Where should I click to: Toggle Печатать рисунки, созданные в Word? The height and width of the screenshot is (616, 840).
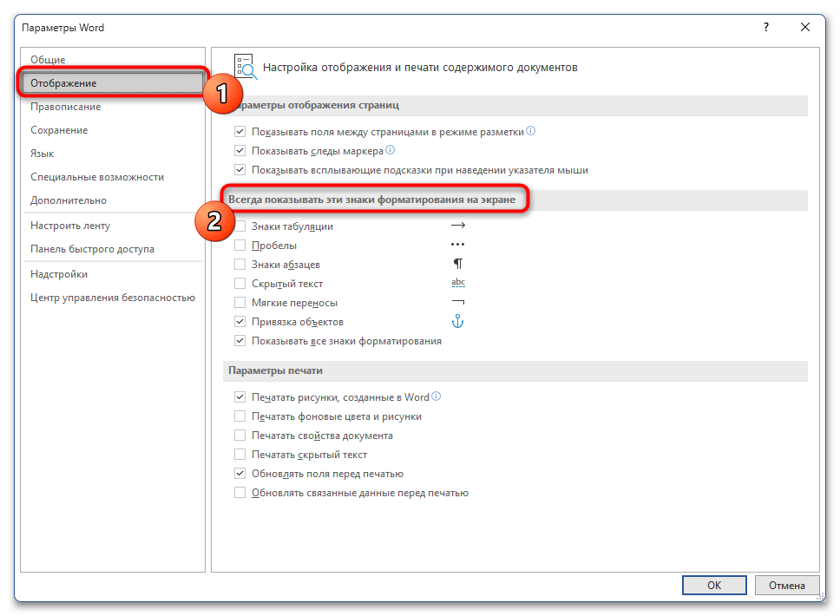(x=240, y=397)
